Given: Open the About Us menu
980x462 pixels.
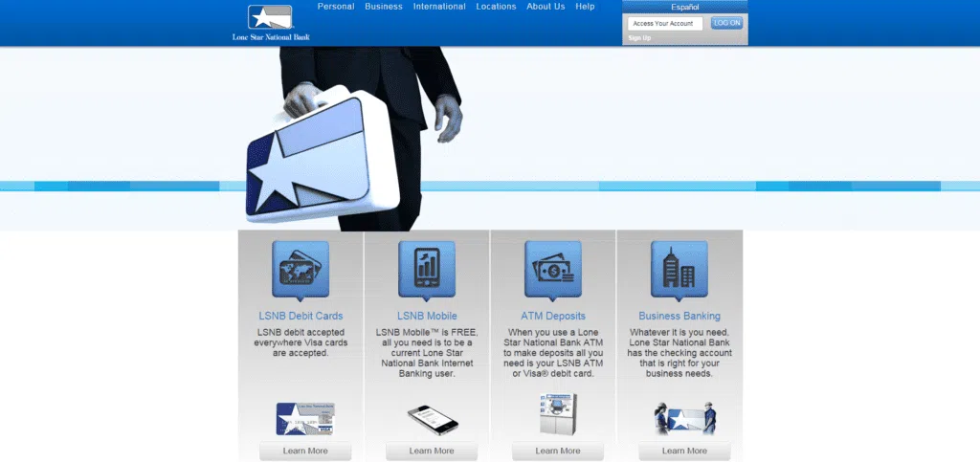Looking at the screenshot, I should pyautogui.click(x=546, y=7).
